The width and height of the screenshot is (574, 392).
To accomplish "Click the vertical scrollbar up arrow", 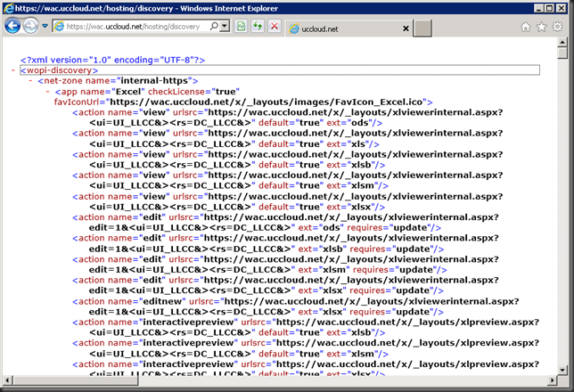I will click(x=562, y=42).
